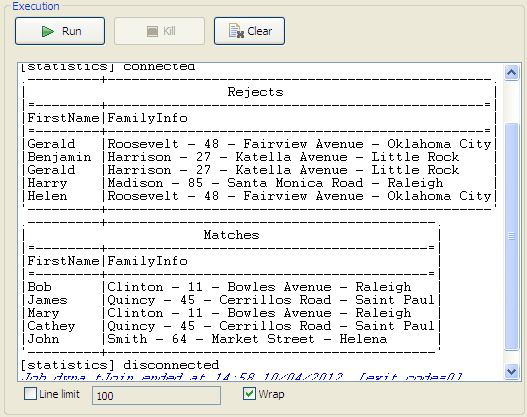
Task: Click the Execution group label
Action: click(x=36, y=6)
